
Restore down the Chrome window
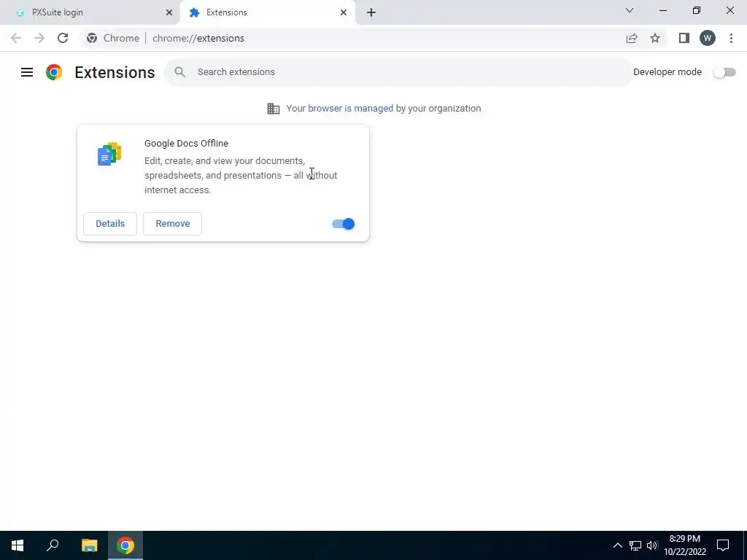pos(697,10)
